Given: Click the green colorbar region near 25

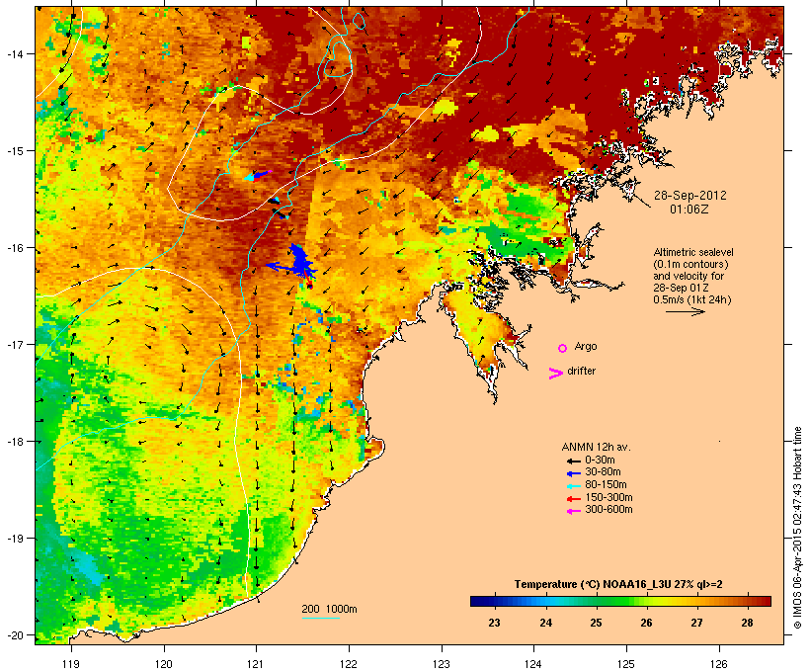Looking at the screenshot, I should (596, 601).
